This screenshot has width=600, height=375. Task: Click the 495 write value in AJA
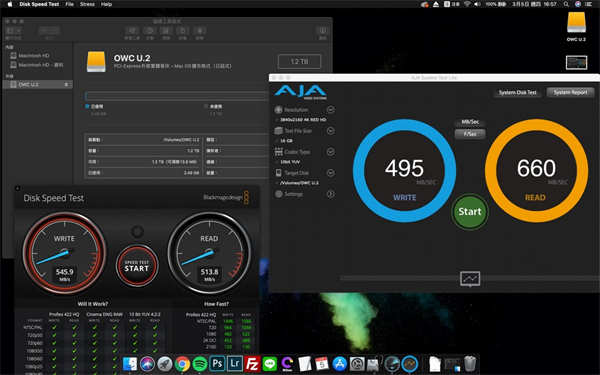click(404, 168)
